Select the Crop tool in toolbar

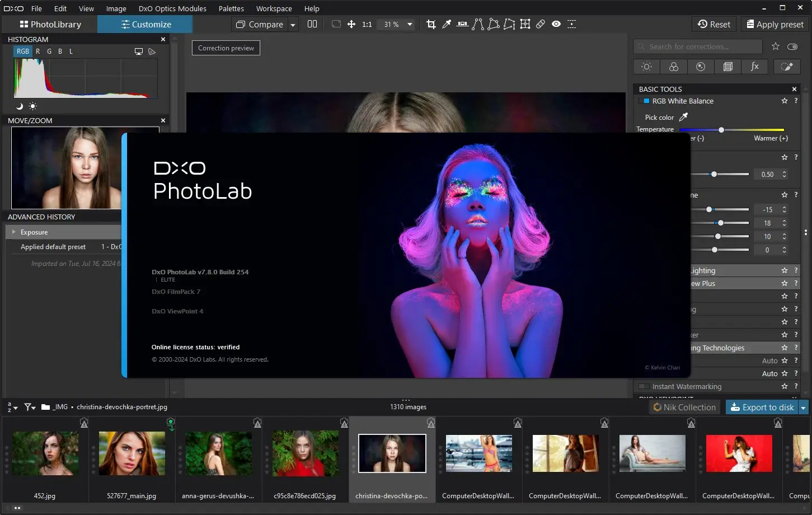tap(431, 25)
